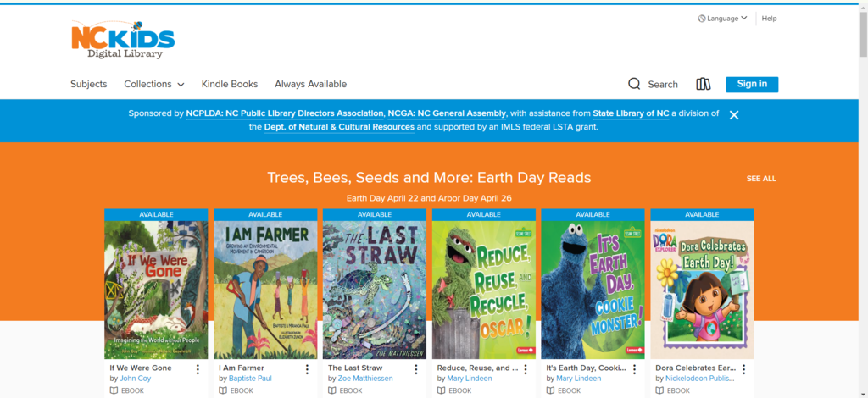This screenshot has width=868, height=398.
Task: Click the Sign in button
Action: tap(752, 84)
